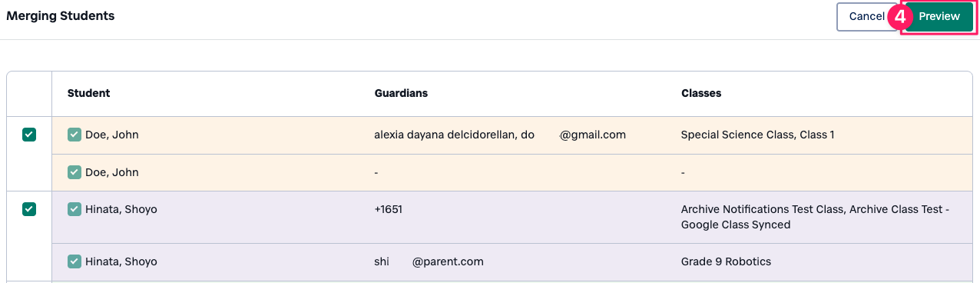This screenshot has width=980, height=283.
Task: Click guardian alexia dayana delcidorellan entry
Action: 500,135
